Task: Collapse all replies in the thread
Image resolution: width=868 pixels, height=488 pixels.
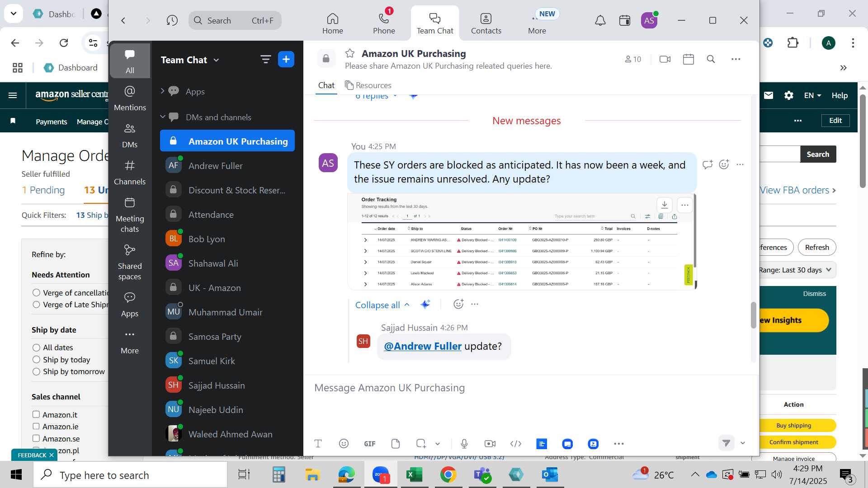Action: click(x=382, y=305)
